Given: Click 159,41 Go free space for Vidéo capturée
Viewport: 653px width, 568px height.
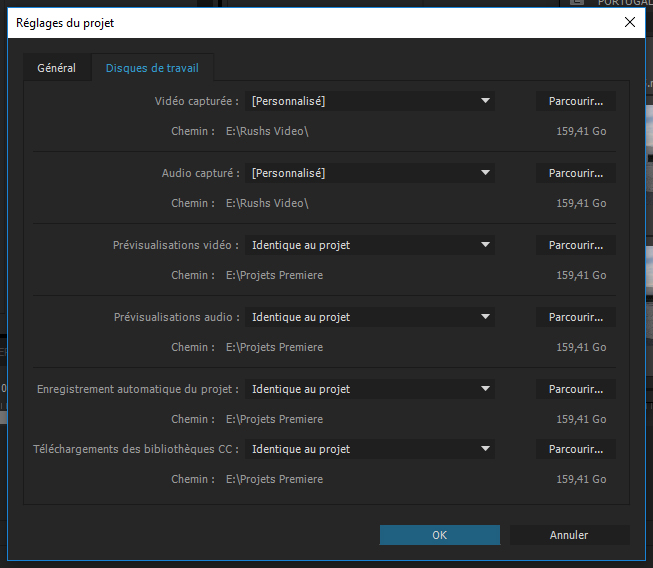Looking at the screenshot, I should (x=581, y=131).
